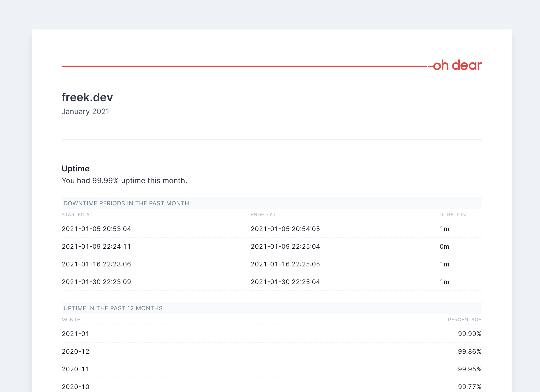Click duration 1m for the 2021-01-05 downtime
This screenshot has width=540, height=392.
[444, 229]
